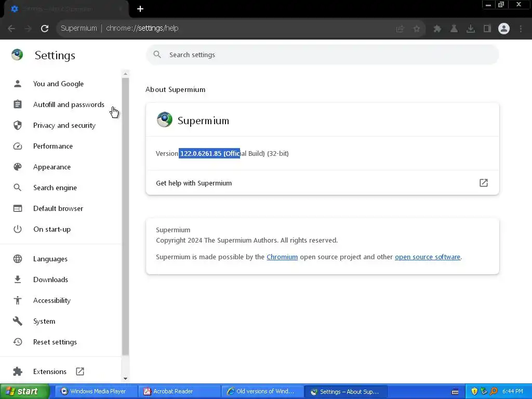Select the Settings browser tab

pyautogui.click(x=66, y=9)
